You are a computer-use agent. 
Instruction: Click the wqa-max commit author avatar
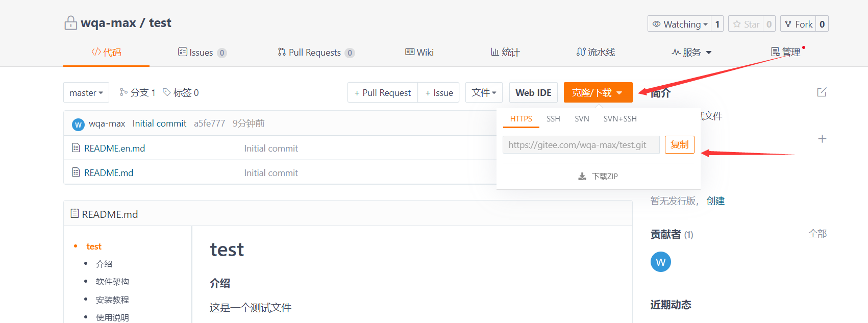(x=78, y=124)
